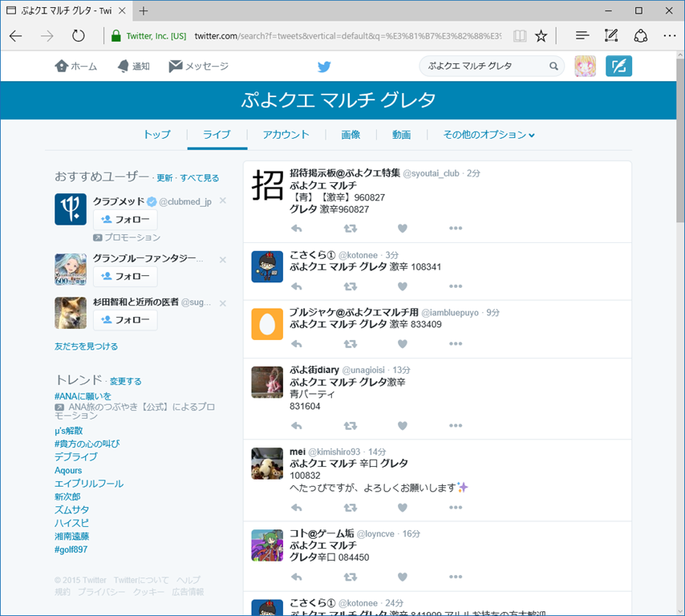This screenshot has width=685, height=616.
Task: Dismiss クラブメッド suggestion
Action: (x=223, y=201)
